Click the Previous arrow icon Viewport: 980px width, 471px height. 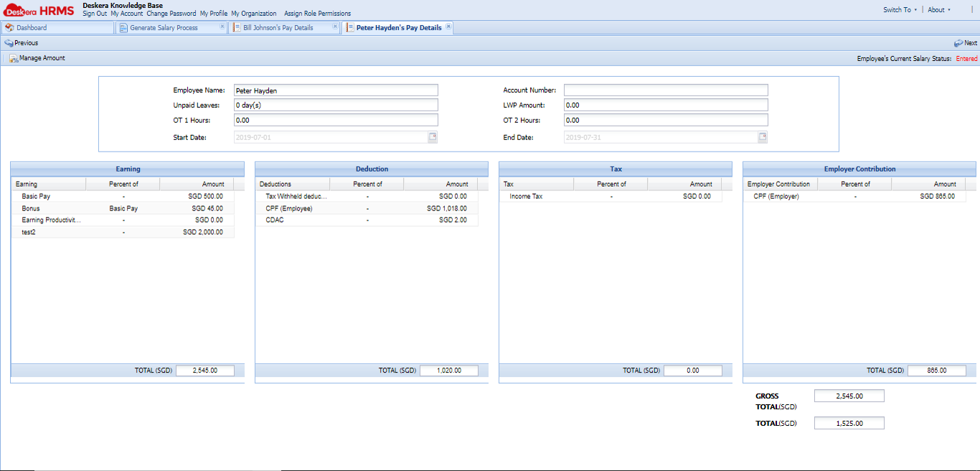tap(7, 42)
